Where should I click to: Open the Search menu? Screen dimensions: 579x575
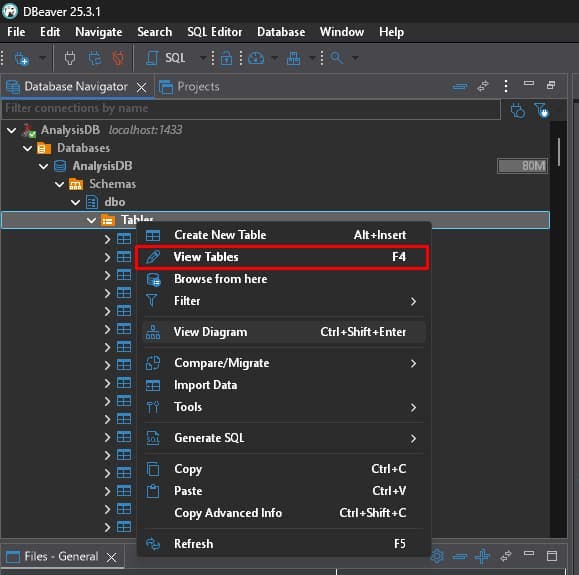155,32
